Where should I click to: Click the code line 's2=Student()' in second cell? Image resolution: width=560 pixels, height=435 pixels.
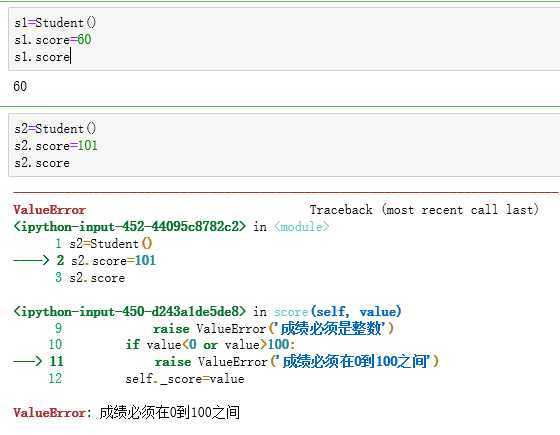[x=55, y=129]
